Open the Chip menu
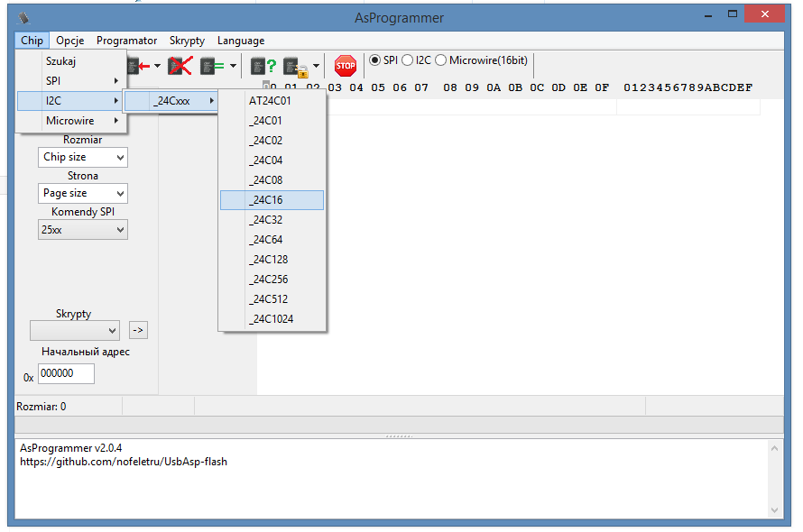803x532 pixels. click(x=32, y=41)
